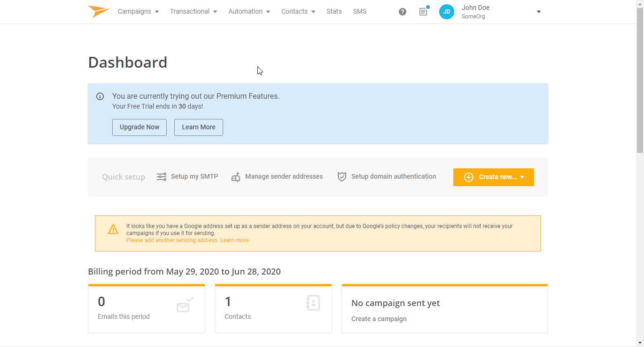The width and height of the screenshot is (644, 347).
Task: View notifications via the news feed icon
Action: [423, 11]
